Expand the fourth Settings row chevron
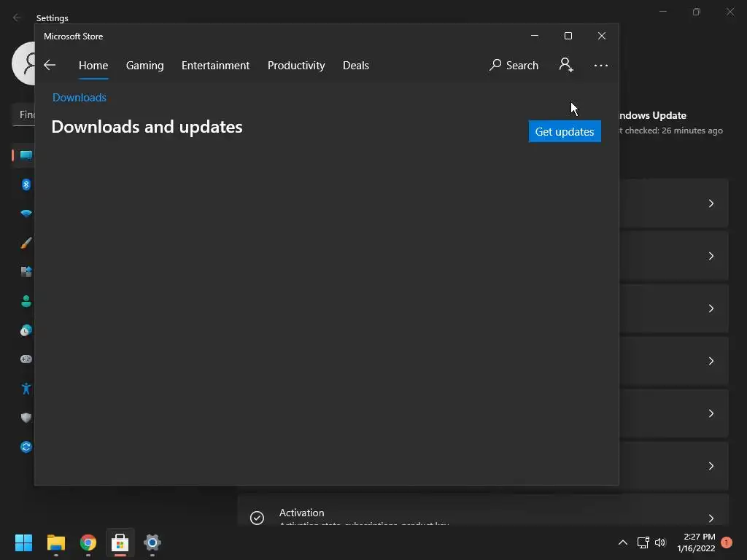 tap(711, 361)
